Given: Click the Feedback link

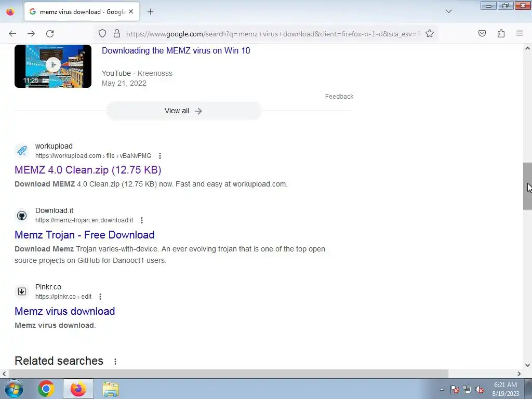Looking at the screenshot, I should [x=339, y=97].
